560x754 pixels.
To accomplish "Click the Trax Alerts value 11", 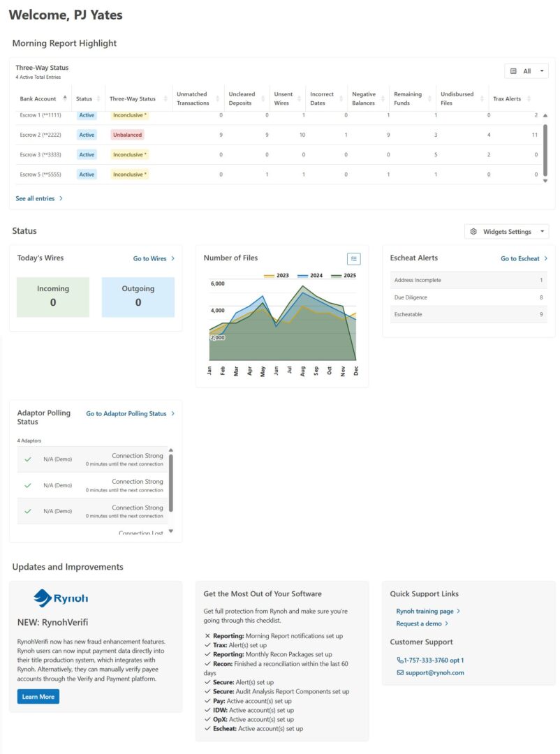I will 534,135.
